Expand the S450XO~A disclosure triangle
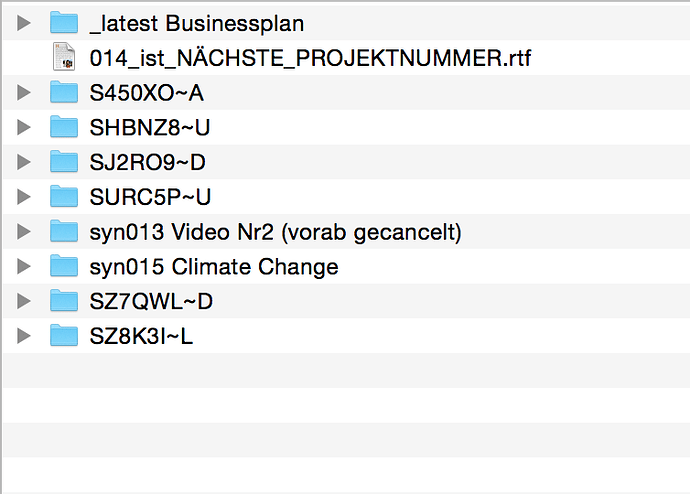 (24, 93)
